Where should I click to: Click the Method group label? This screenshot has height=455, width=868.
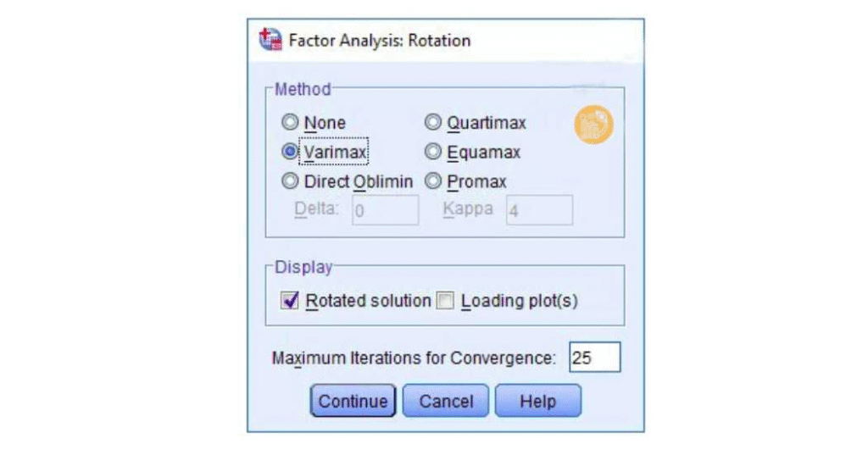302,89
